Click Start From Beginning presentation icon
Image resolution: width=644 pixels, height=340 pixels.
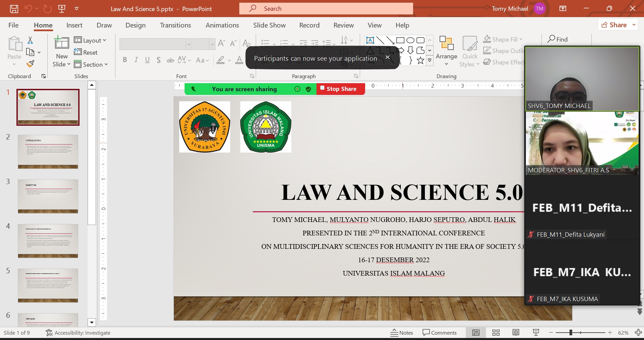pos(62,9)
